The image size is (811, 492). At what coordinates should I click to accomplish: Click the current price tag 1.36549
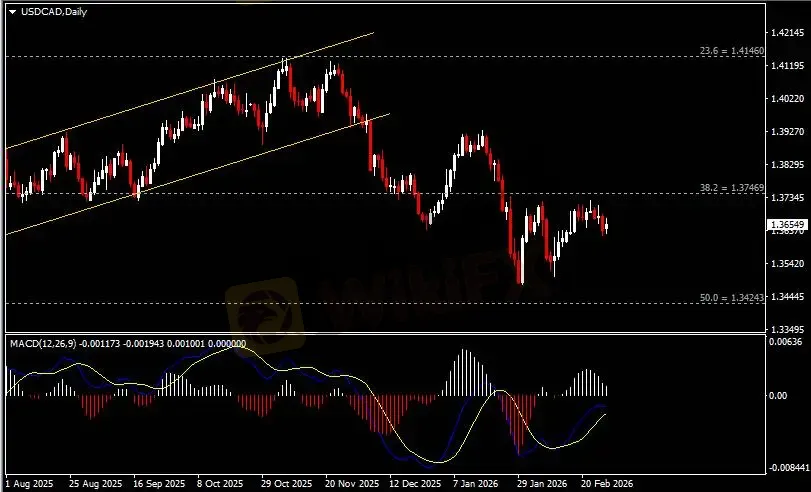tap(788, 225)
